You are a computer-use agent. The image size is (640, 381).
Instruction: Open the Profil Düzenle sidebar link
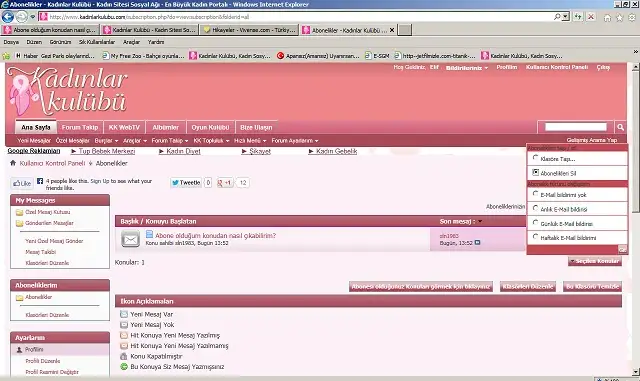[42, 361]
